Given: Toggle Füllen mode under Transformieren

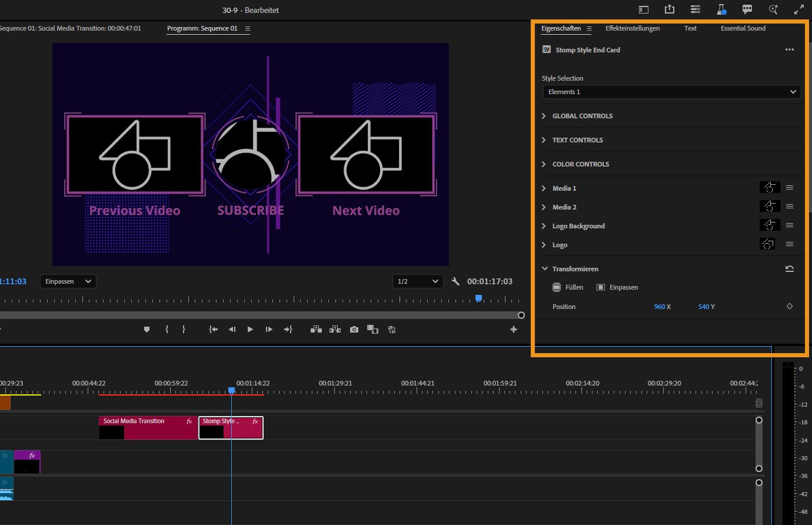Looking at the screenshot, I should click(568, 287).
